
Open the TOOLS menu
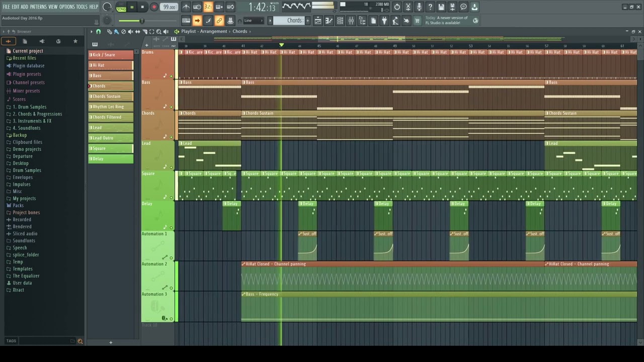point(82,7)
